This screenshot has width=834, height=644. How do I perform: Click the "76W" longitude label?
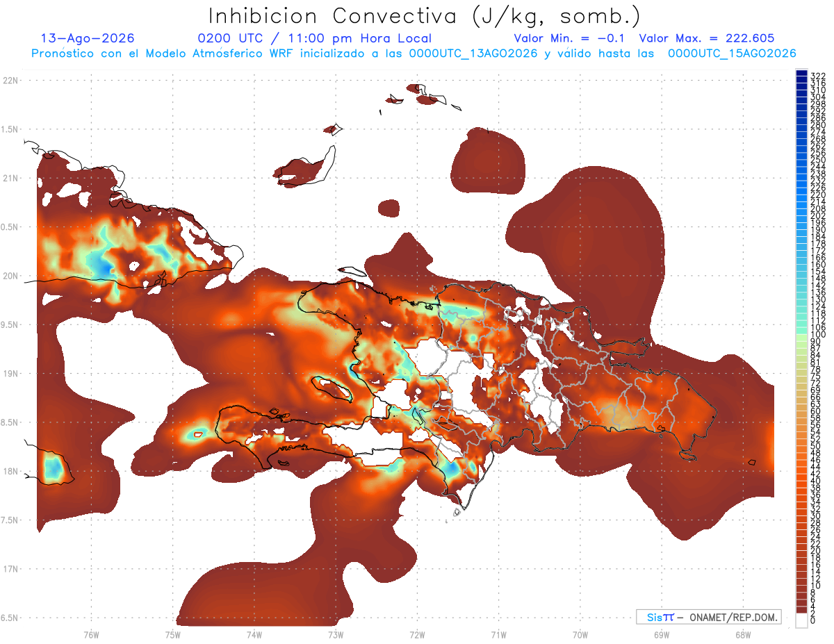[91, 634]
